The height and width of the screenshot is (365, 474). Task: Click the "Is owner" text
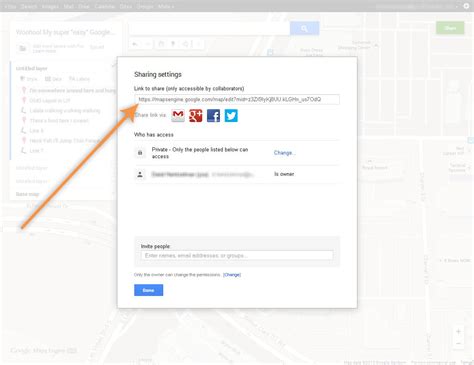[284, 174]
